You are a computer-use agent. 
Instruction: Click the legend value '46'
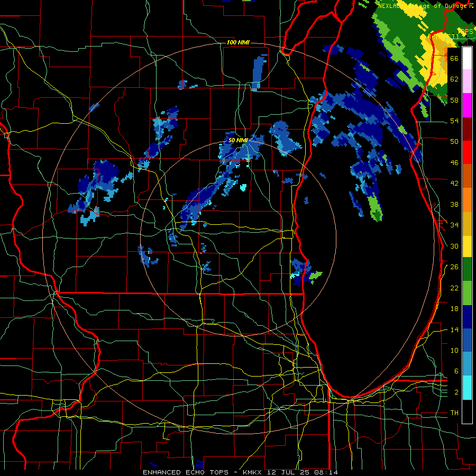(x=454, y=163)
